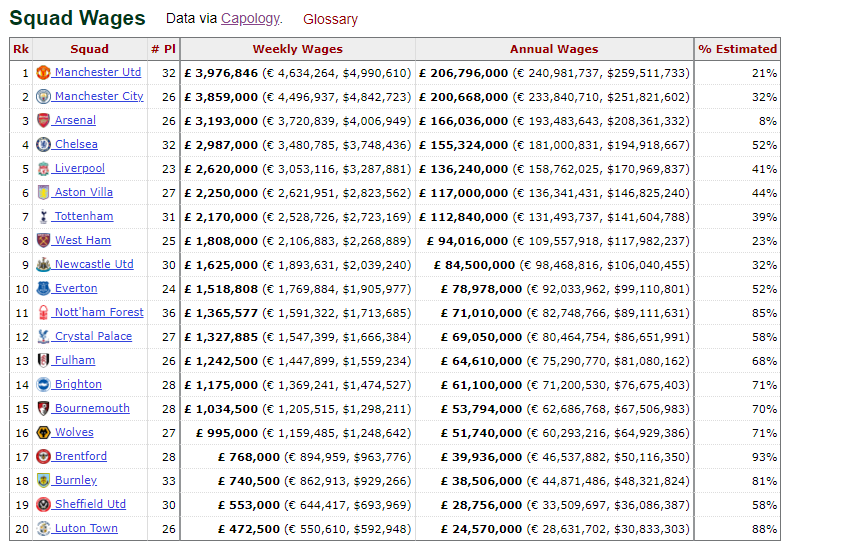Visit the Luton Town squad link

pyautogui.click(x=86, y=528)
